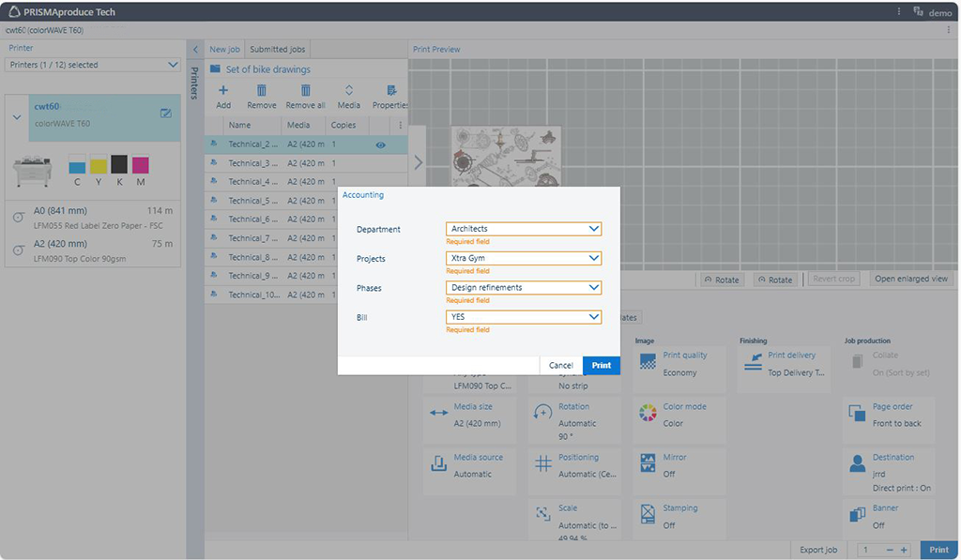Toggle the eye preview icon for Technical_2
This screenshot has height=560, width=961.
tap(381, 145)
